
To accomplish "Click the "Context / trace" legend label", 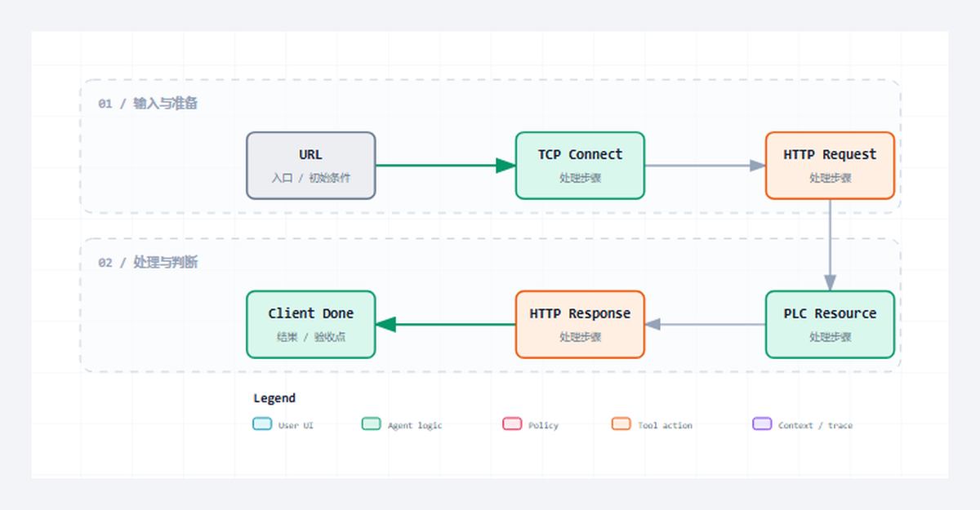I will [815, 425].
